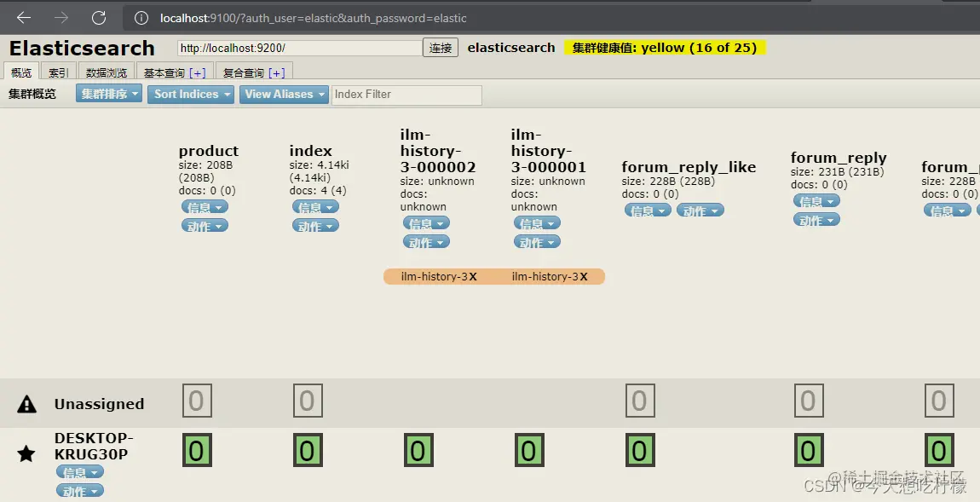The width and height of the screenshot is (980, 502).
Task: Select green shard 0 of index
Action: [308, 450]
